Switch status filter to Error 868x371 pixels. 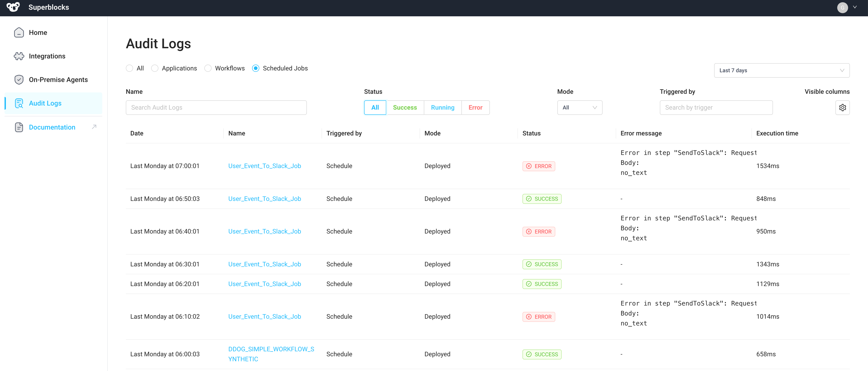coord(475,107)
